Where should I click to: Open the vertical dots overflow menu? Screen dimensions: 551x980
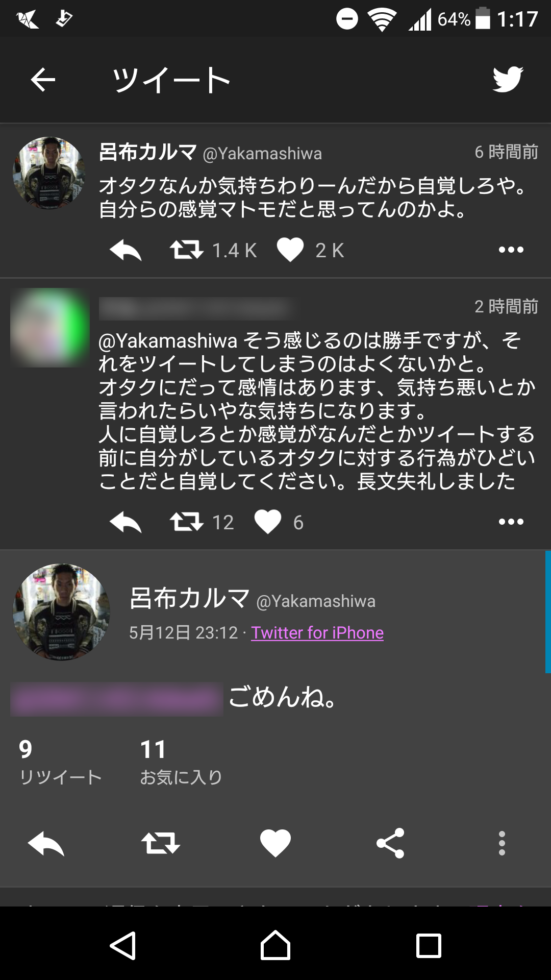click(502, 843)
